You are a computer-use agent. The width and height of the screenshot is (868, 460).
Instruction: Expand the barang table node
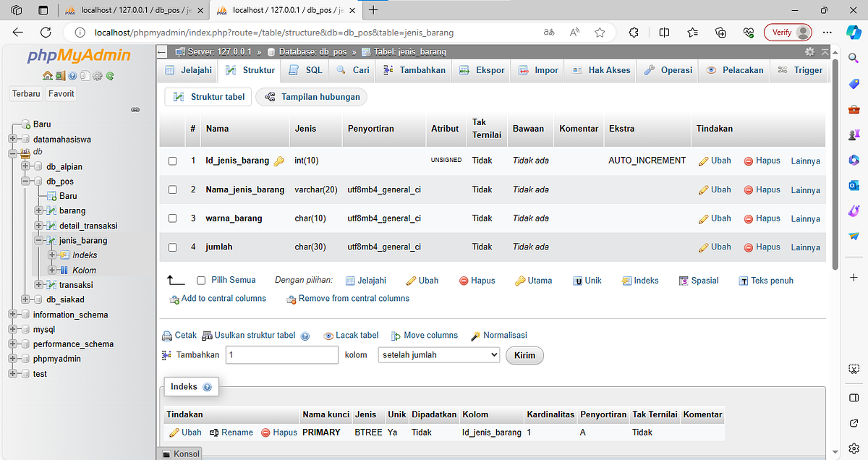tap(39, 210)
